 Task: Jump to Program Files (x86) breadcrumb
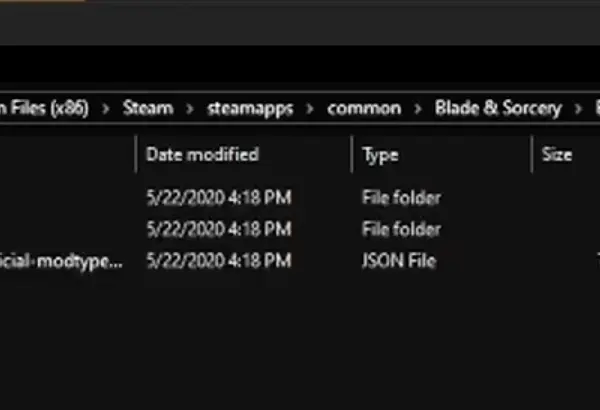coord(44,108)
